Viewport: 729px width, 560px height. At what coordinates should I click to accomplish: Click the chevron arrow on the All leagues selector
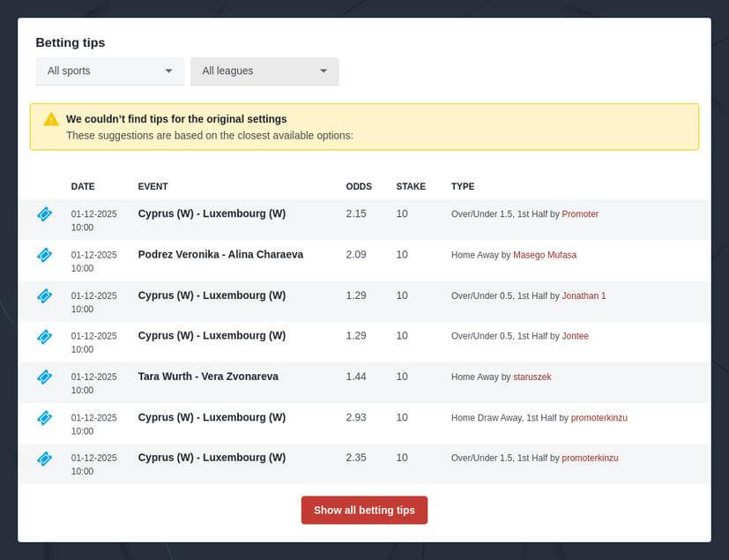point(324,71)
